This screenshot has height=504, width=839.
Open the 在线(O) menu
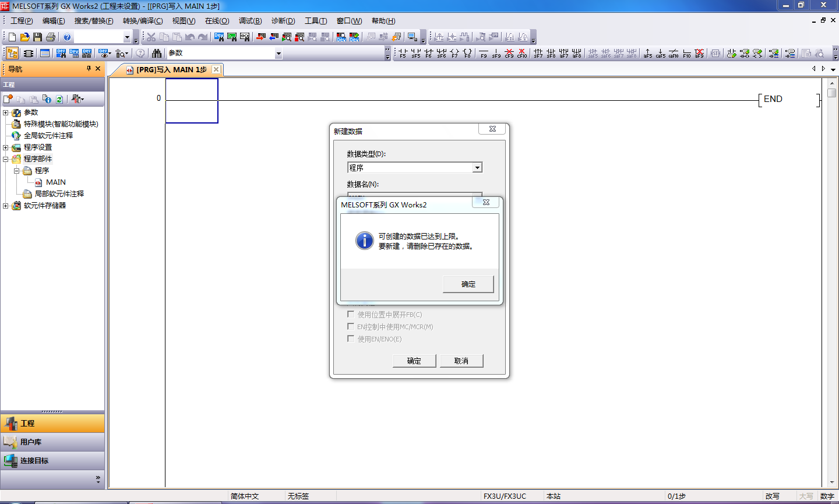point(217,21)
